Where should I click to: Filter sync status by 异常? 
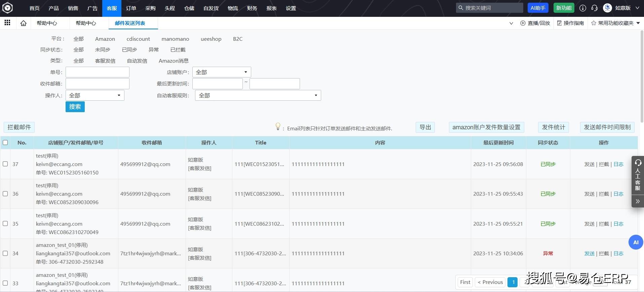[154, 50]
